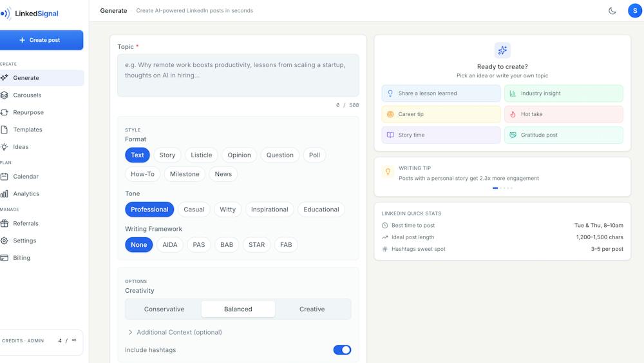
Task: Click the chart icon on Industry insight
Action: point(513,93)
